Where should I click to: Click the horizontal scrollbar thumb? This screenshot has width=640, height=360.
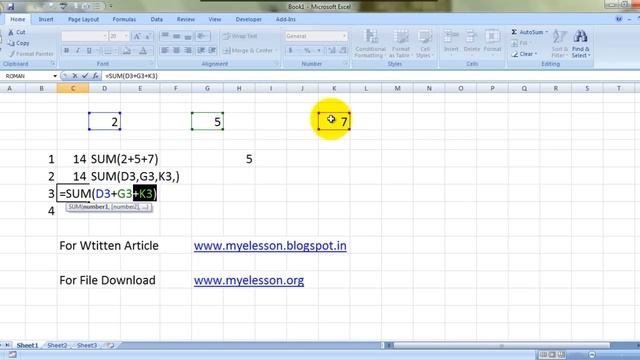click(501, 345)
